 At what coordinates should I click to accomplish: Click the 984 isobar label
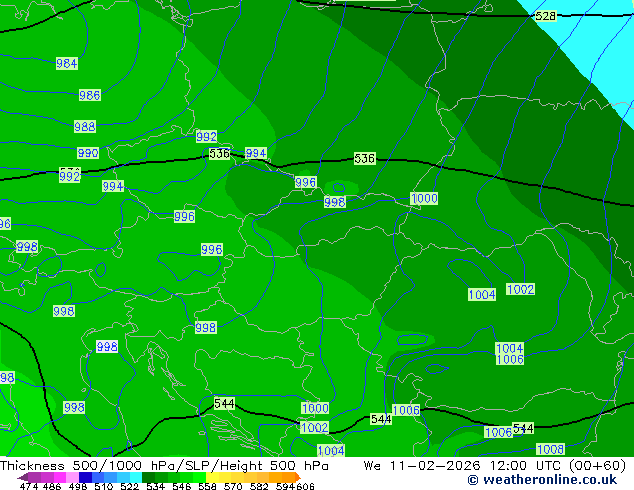pyautogui.click(x=67, y=63)
